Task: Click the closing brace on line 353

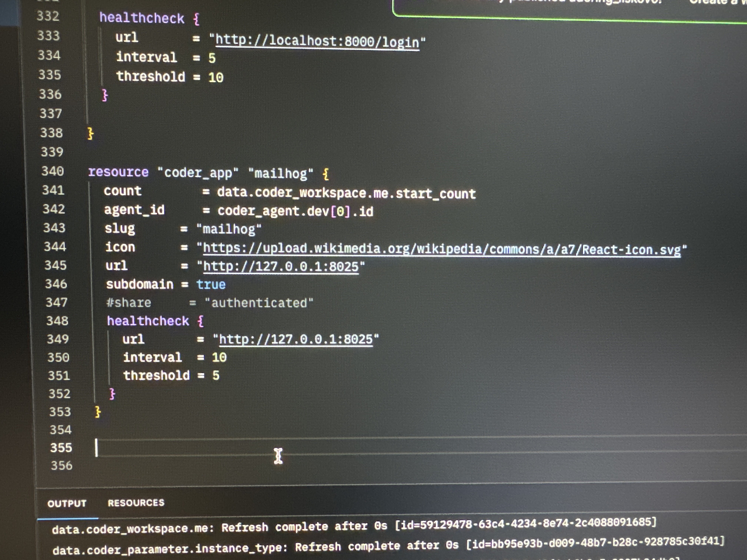Action: [98, 411]
